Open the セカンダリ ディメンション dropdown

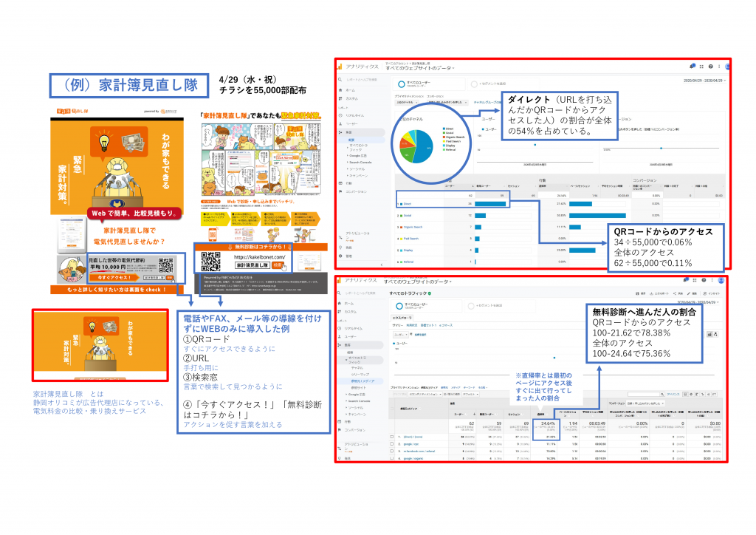[x=425, y=394]
